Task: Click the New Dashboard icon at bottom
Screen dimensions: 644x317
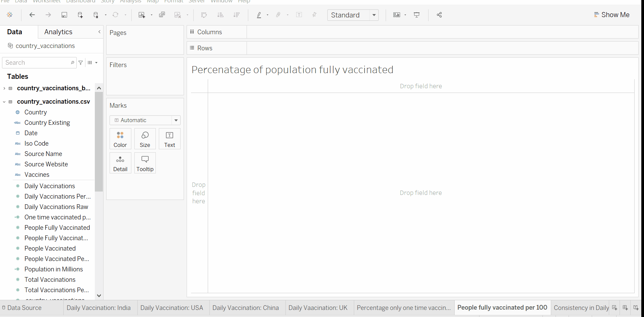Action: (625, 308)
